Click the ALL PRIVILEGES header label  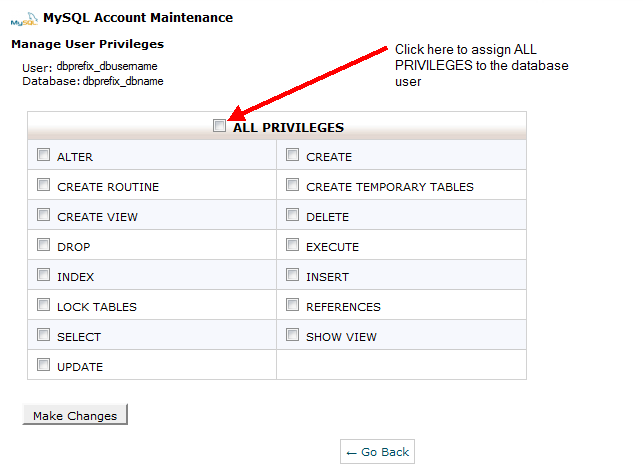click(288, 127)
